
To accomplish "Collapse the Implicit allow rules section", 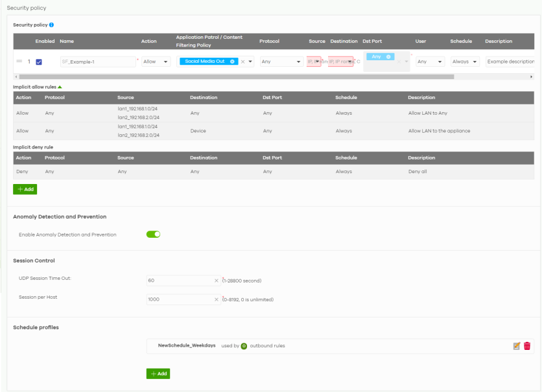I will pyautogui.click(x=60, y=86).
